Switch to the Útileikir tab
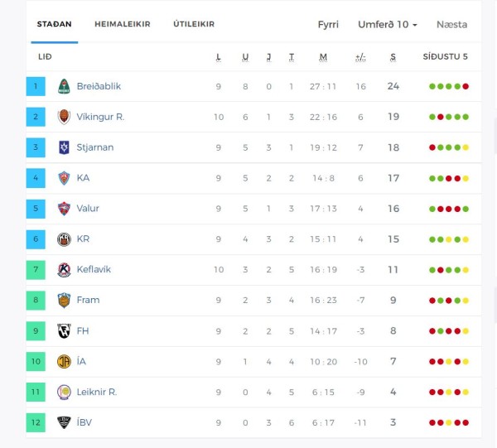Screen dimensions: 497x448 coord(194,24)
